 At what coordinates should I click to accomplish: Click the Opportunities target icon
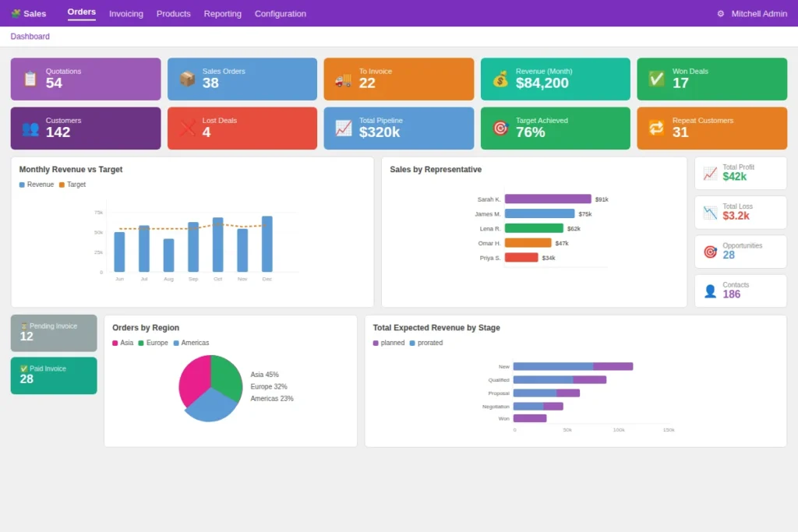(710, 252)
